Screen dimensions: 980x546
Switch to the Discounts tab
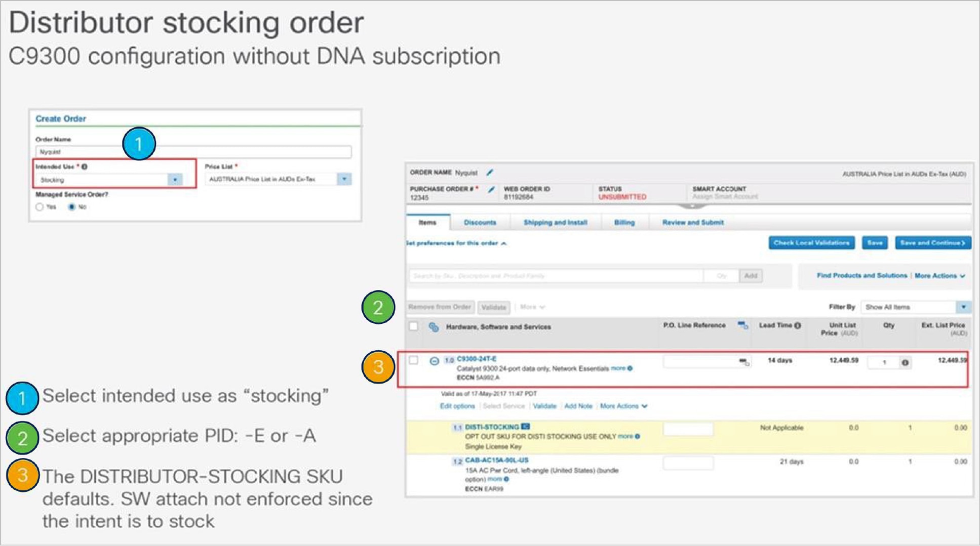click(x=480, y=223)
